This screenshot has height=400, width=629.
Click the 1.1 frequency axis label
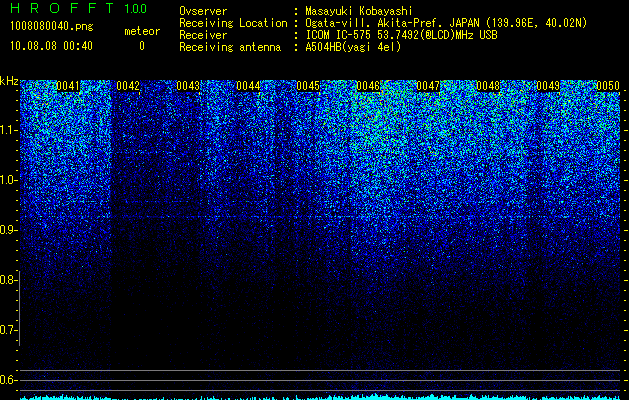tap(8, 130)
